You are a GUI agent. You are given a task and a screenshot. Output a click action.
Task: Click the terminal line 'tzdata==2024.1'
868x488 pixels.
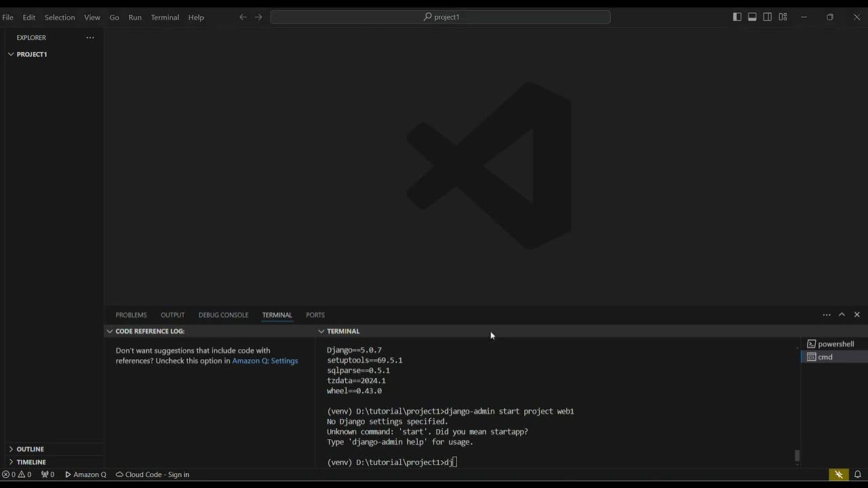coord(356,381)
